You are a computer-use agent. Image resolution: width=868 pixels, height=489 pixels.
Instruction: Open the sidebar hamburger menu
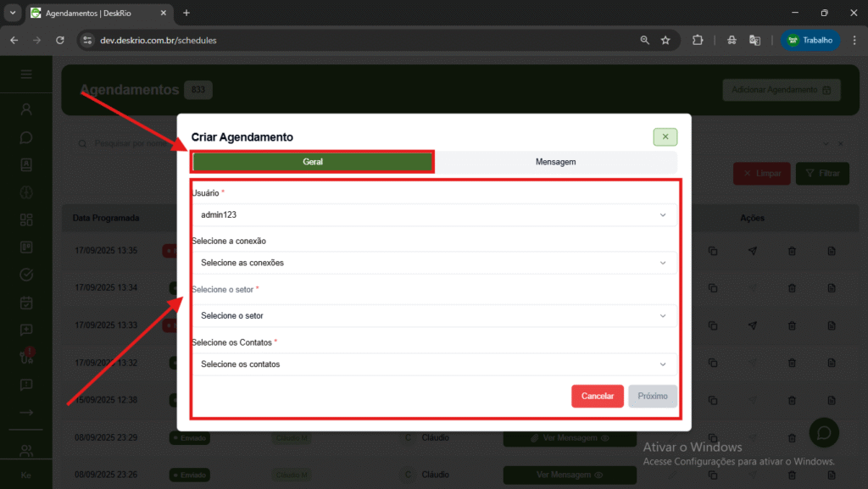26,75
